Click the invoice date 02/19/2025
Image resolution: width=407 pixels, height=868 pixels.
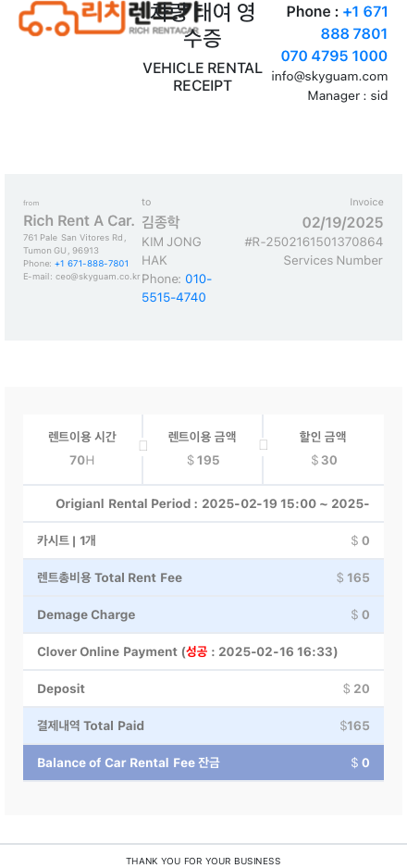coord(342,222)
